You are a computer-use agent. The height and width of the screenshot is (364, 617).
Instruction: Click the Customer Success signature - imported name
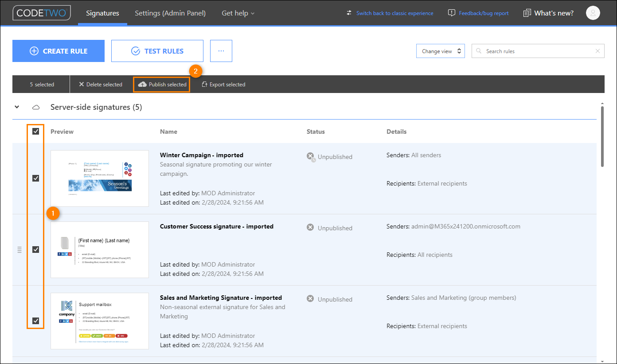point(217,226)
